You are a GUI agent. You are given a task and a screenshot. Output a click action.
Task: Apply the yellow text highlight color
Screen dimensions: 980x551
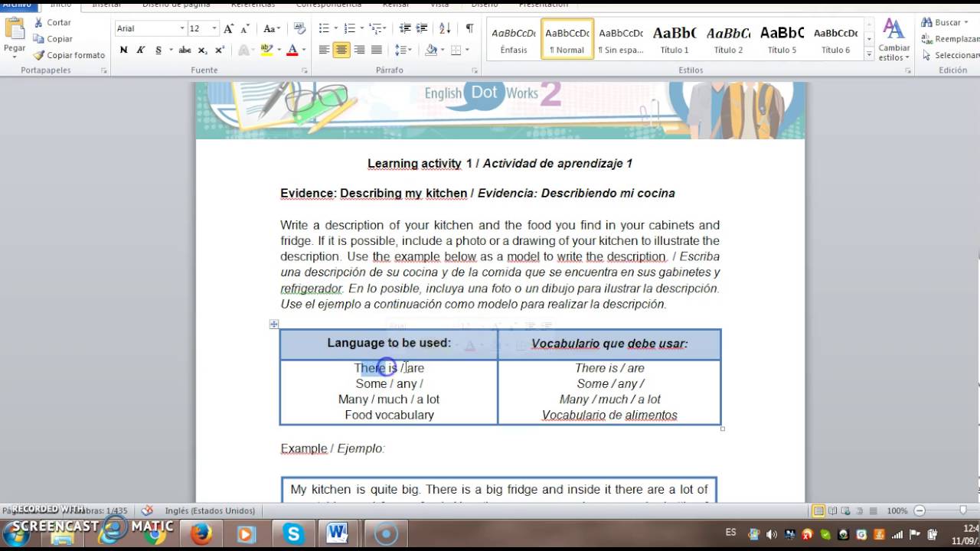(x=266, y=50)
